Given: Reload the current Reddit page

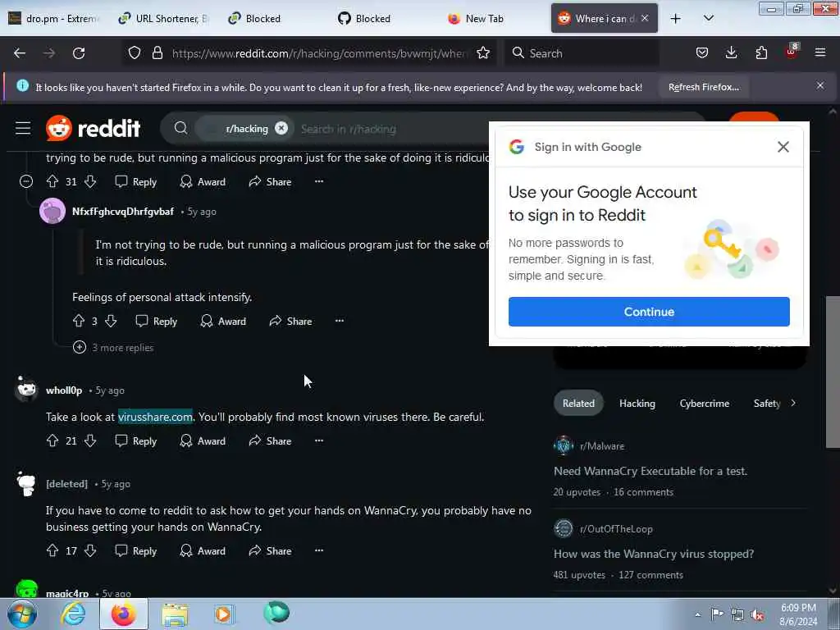Looking at the screenshot, I should click(79, 53).
